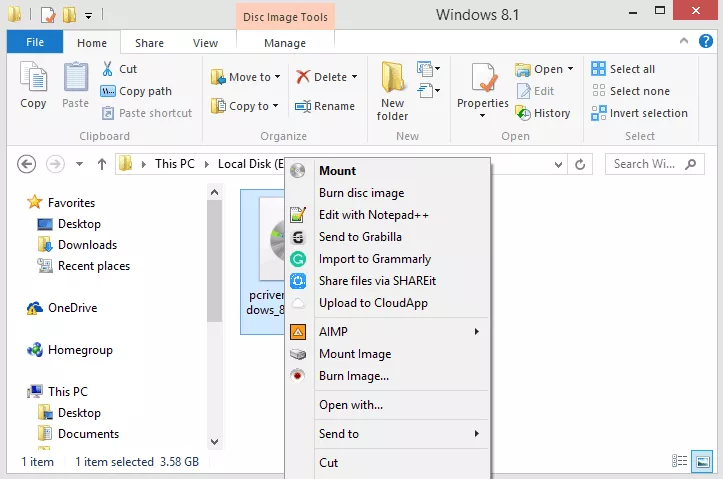723x479 pixels.
Task: Select OneDrive in navigation pane
Action: [62, 308]
